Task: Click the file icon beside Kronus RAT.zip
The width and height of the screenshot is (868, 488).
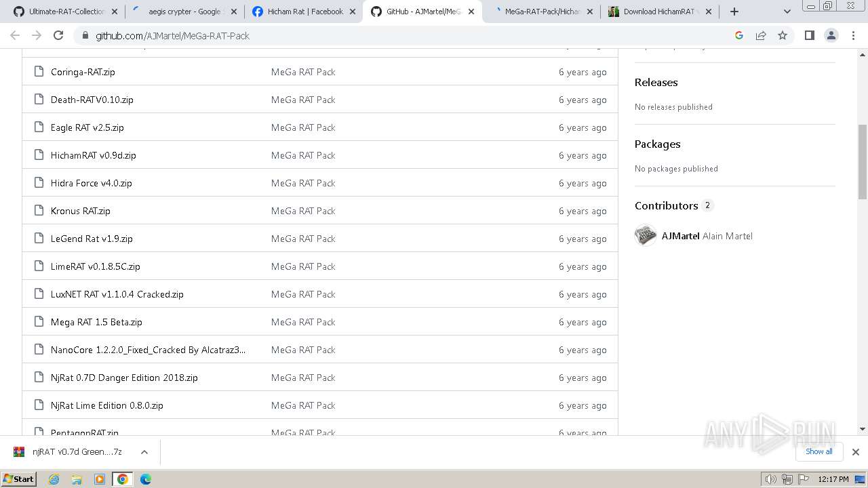Action: (x=39, y=210)
